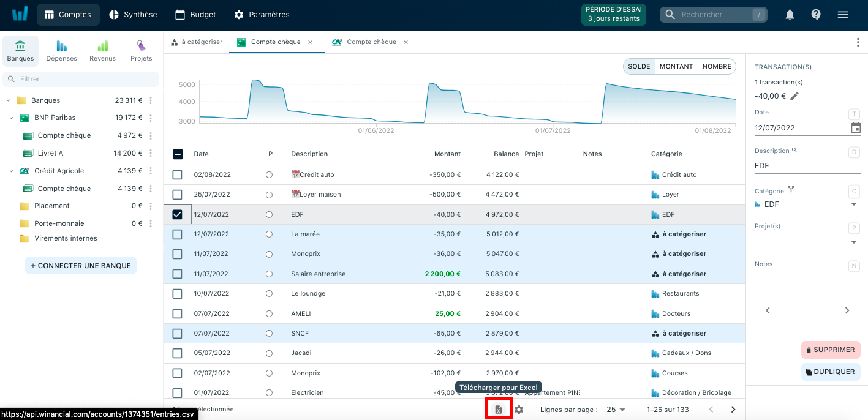Click CONNECTER UNE BANQUE button
The width and height of the screenshot is (868, 420).
pos(81,266)
